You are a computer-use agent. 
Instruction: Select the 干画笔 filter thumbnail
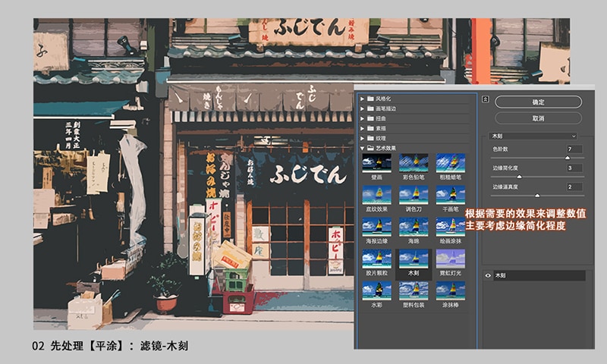(451, 194)
